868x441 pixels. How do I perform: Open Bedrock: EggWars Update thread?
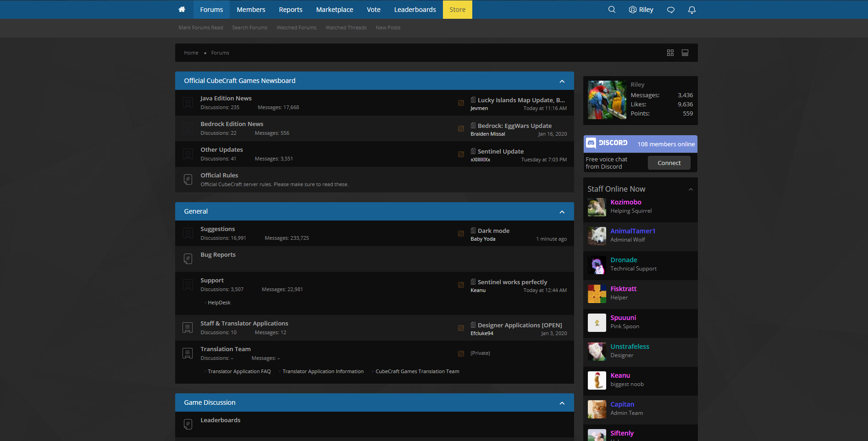pyautogui.click(x=514, y=126)
